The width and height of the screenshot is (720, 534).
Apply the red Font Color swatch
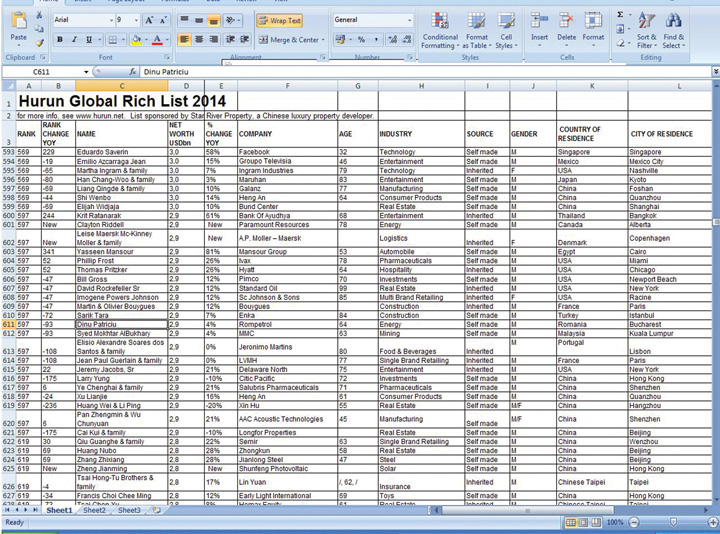157,40
